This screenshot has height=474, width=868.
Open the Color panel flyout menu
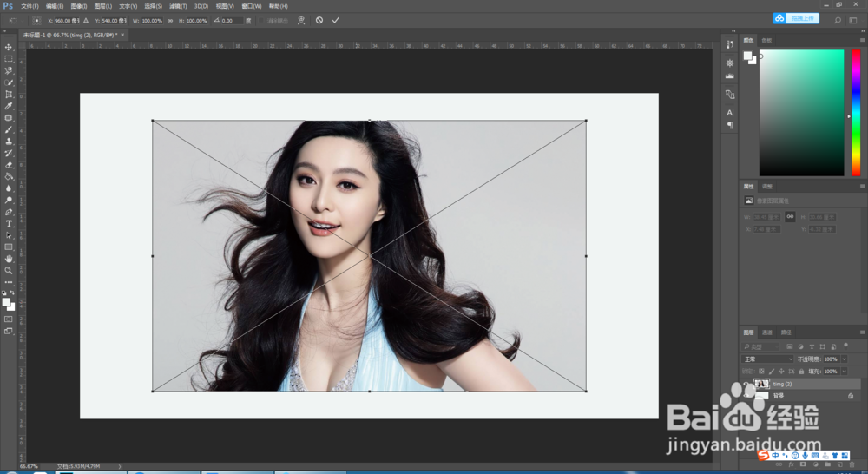(x=862, y=40)
